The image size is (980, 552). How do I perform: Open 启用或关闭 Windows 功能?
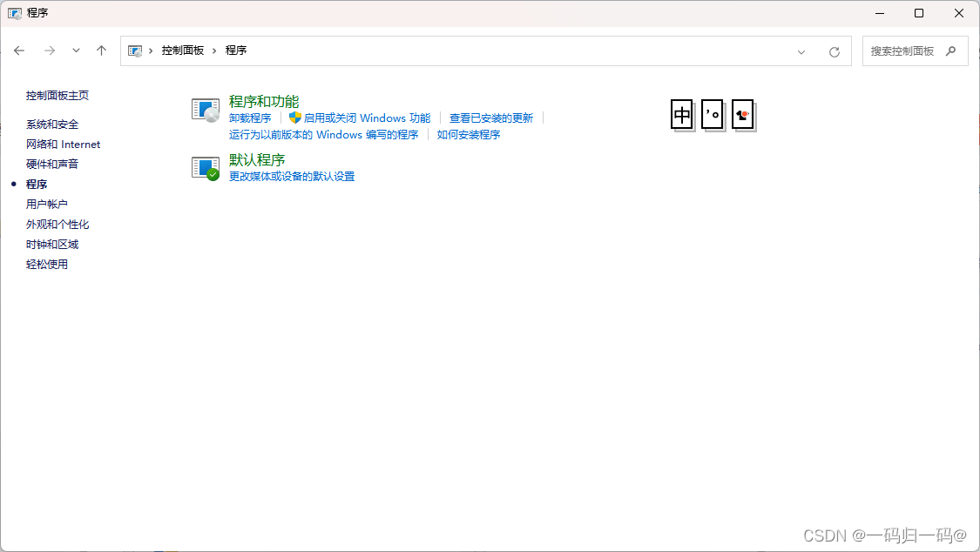367,118
